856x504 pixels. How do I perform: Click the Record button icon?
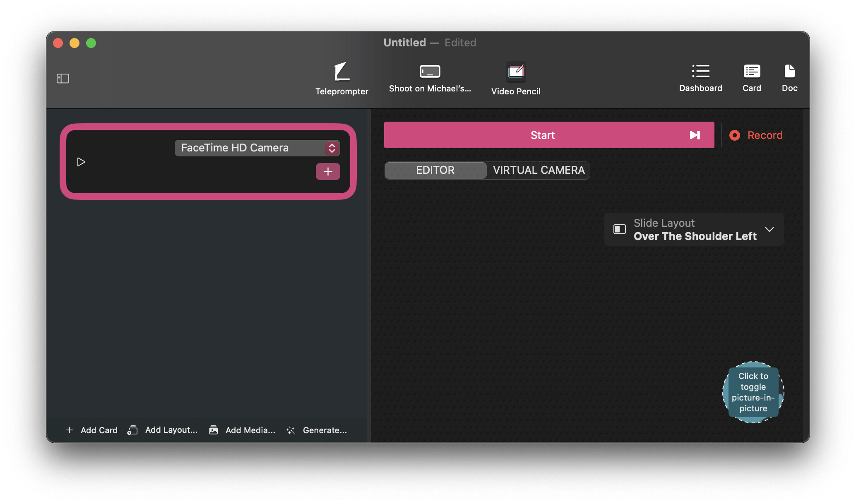click(733, 135)
